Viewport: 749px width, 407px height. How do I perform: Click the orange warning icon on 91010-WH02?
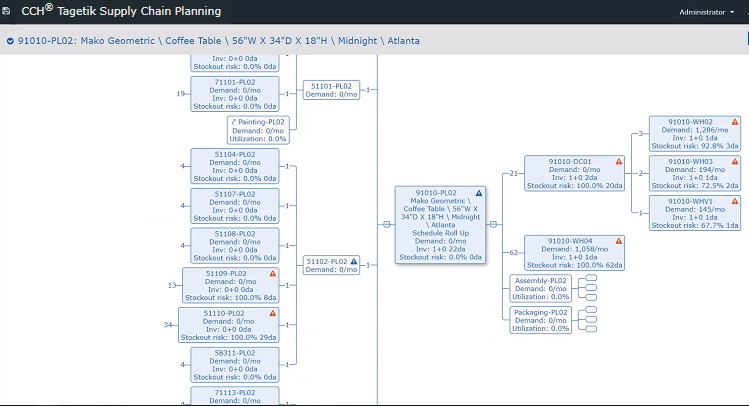point(735,122)
